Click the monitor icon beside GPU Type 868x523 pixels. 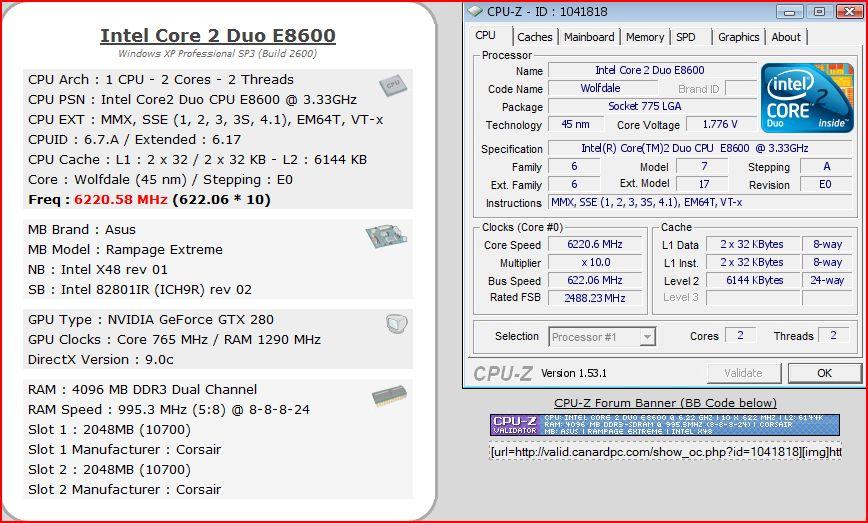[x=396, y=323]
